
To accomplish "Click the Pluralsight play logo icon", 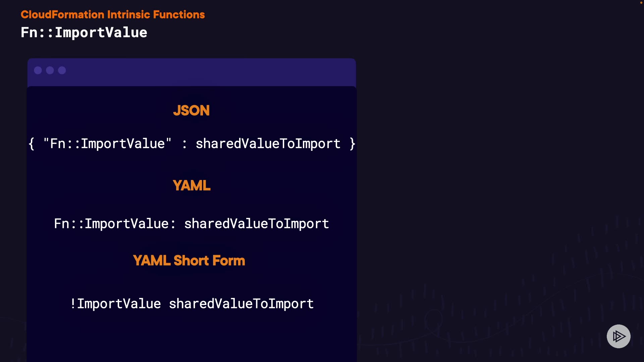I will coord(619,336).
